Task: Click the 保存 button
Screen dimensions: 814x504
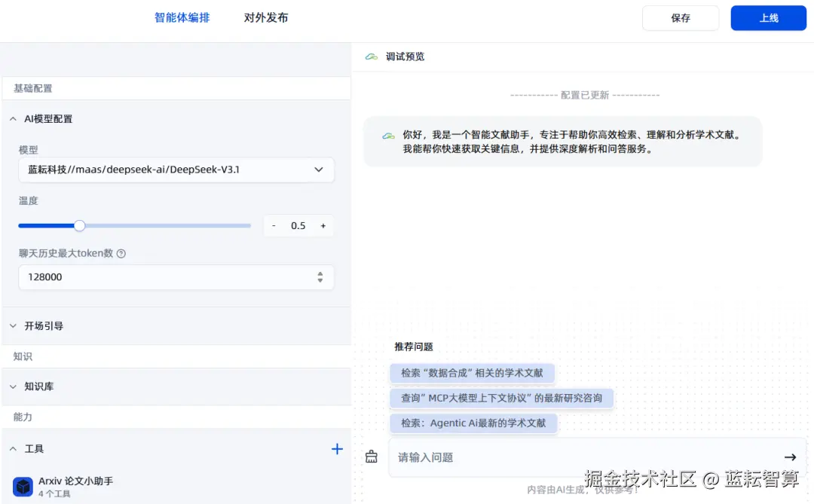Action: pos(680,18)
